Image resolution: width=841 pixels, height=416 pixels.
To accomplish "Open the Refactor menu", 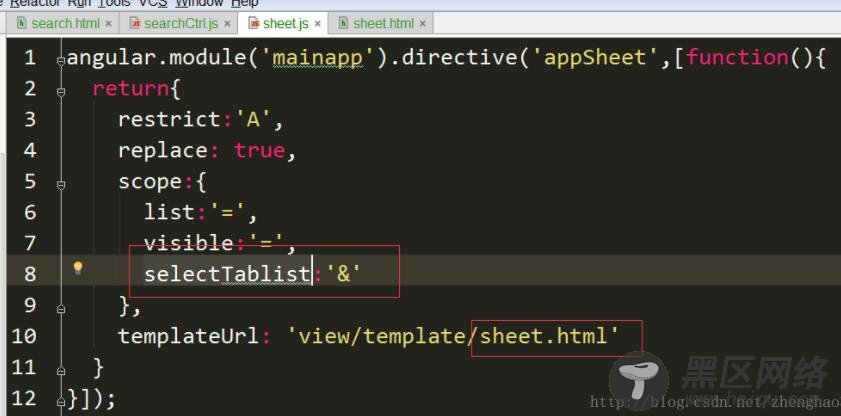I will (x=33, y=3).
